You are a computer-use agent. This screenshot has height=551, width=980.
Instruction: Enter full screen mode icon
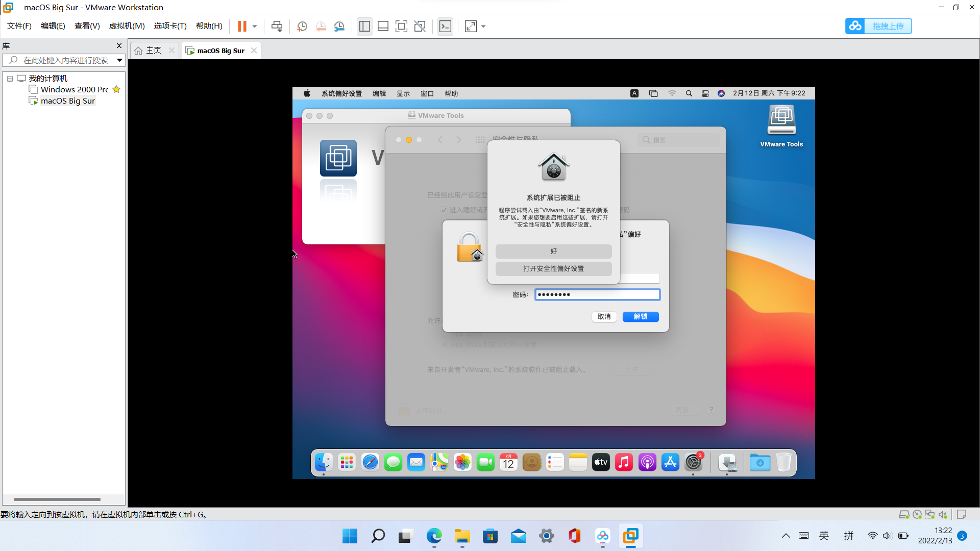tap(401, 26)
